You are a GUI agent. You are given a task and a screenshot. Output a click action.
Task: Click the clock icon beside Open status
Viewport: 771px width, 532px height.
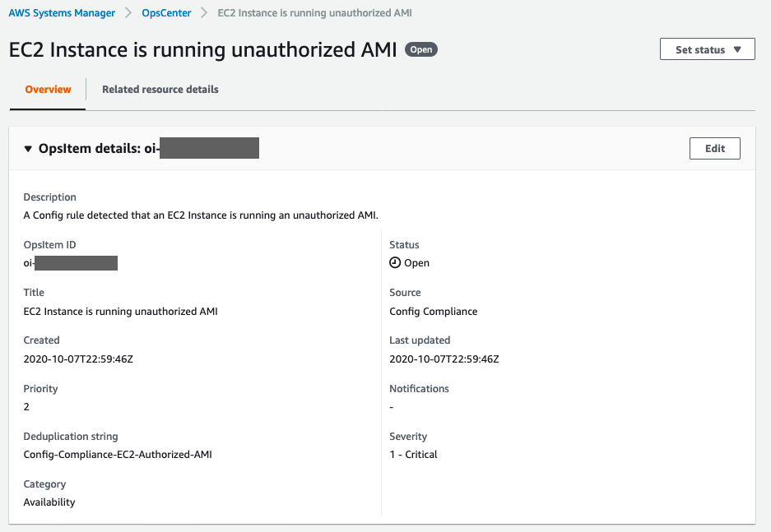coord(394,263)
